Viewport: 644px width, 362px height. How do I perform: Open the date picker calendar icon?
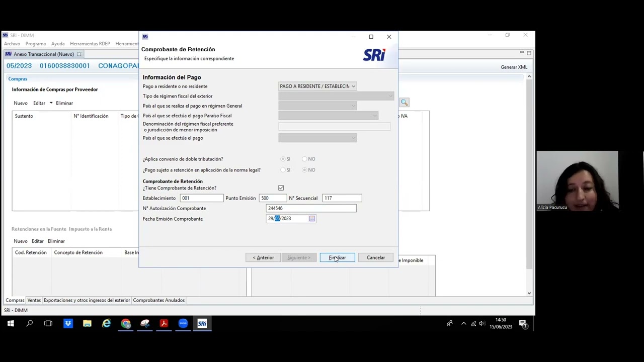coord(312,219)
